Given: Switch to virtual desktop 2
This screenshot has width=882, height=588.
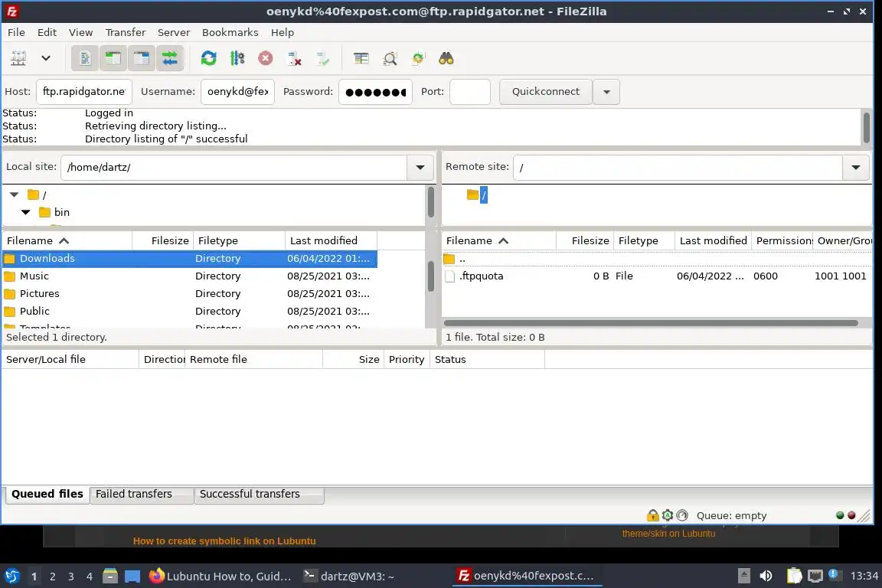Looking at the screenshot, I should (52, 577).
